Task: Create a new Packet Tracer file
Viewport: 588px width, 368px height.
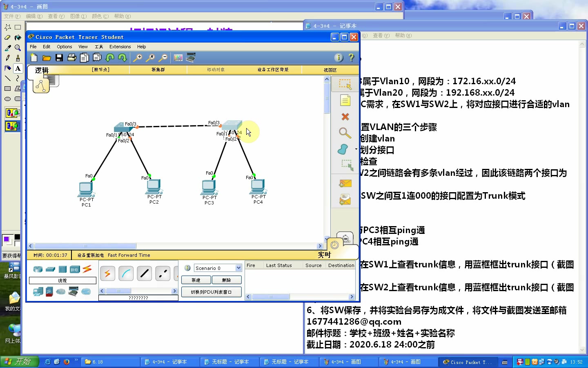Action: 34,58
